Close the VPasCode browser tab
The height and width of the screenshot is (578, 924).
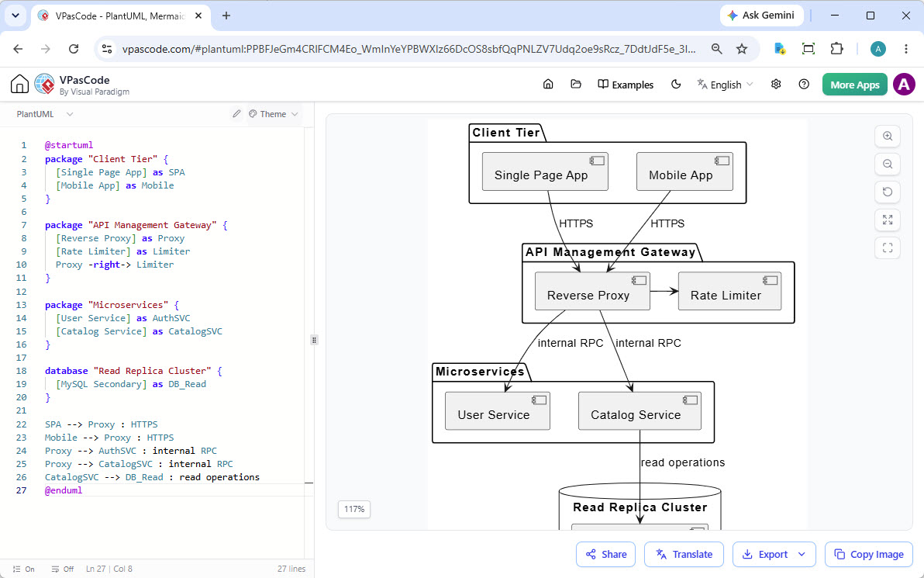pyautogui.click(x=198, y=16)
